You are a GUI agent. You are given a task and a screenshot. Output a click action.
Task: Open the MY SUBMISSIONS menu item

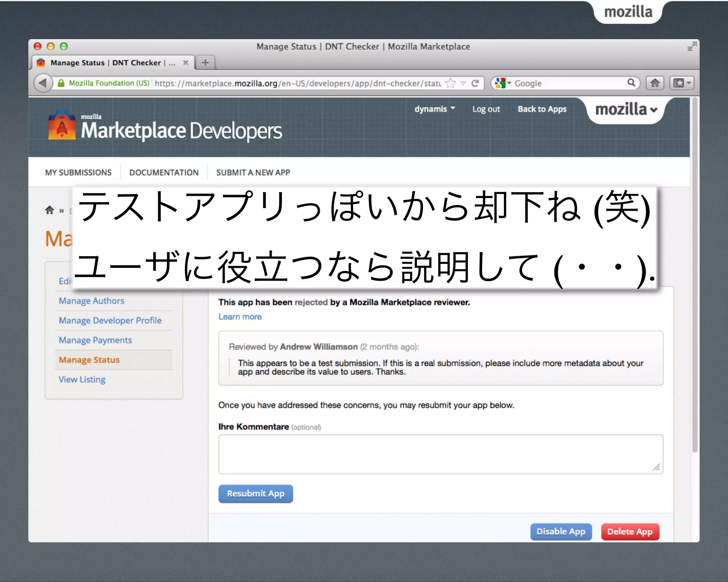click(x=78, y=172)
